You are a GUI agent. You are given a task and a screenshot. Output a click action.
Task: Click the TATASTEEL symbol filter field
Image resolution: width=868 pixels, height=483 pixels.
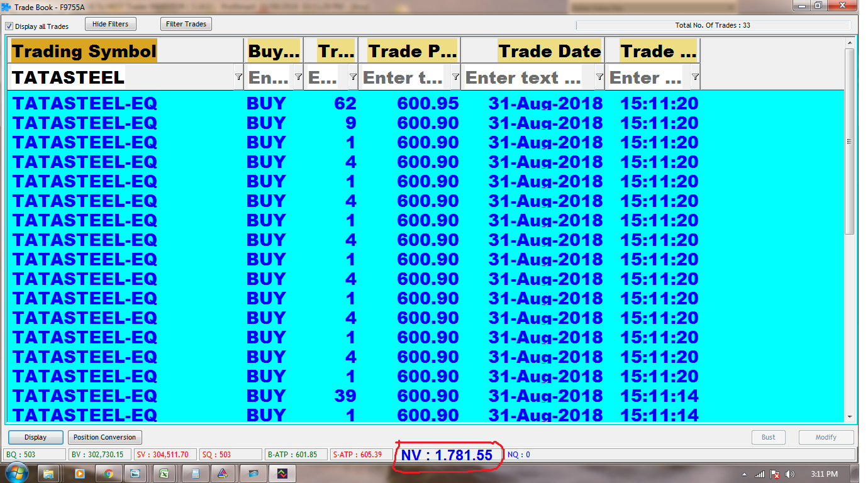(x=122, y=77)
